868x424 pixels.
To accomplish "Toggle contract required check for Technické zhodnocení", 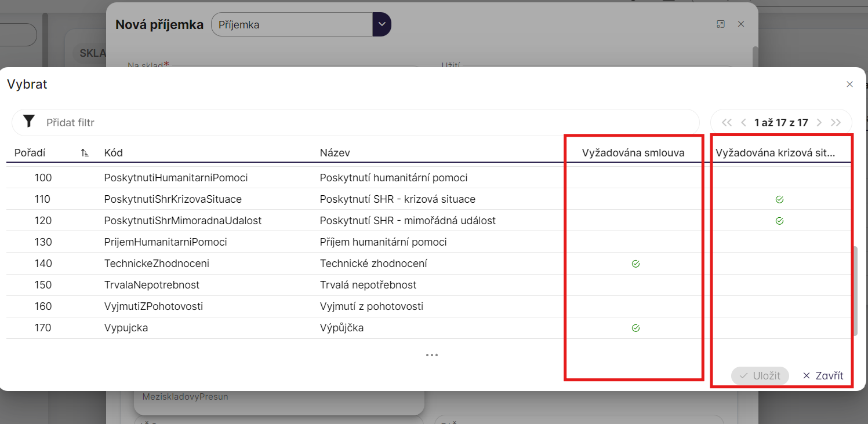I will 635,264.
